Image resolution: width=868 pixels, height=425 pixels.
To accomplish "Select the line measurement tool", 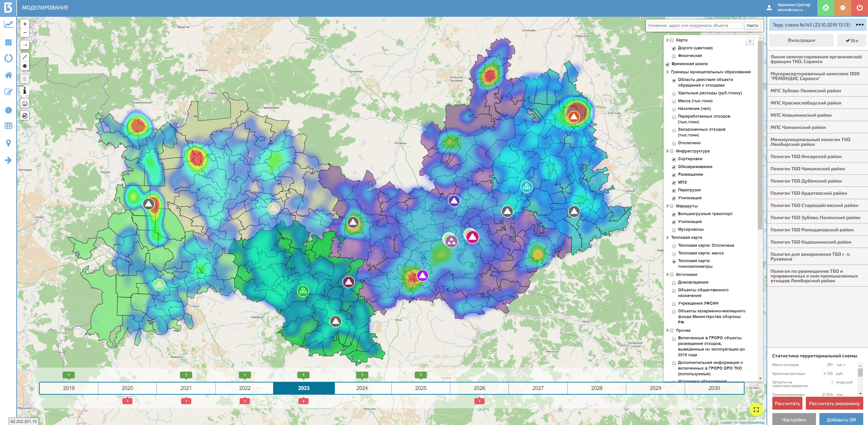I will [25, 57].
